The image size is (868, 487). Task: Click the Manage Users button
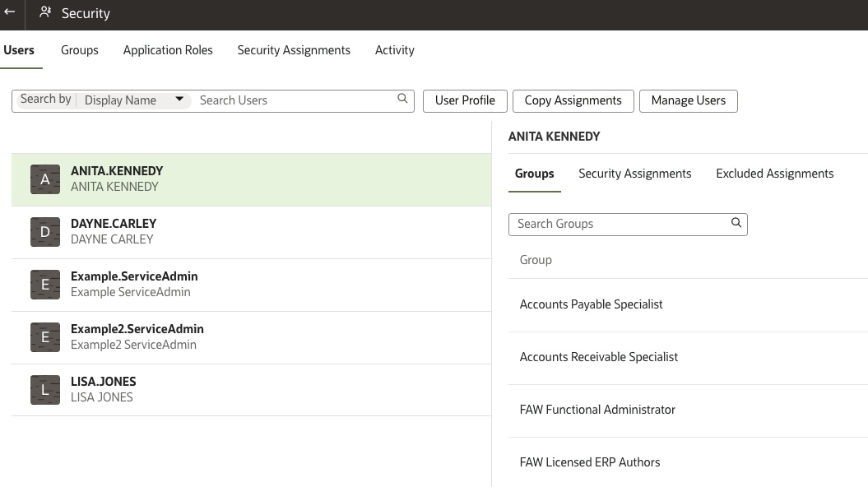(688, 100)
